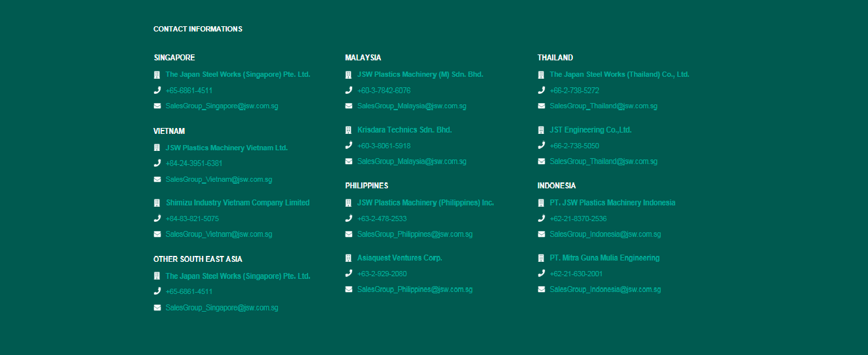
Task: Click the phone icon beside +84-24-3951-6381
Action: pos(157,163)
